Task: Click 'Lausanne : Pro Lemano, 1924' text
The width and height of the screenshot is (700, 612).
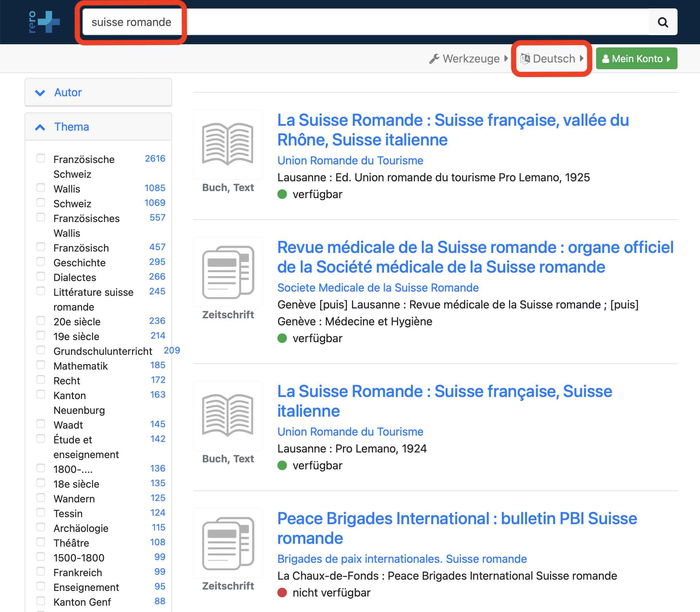Action: tap(352, 449)
